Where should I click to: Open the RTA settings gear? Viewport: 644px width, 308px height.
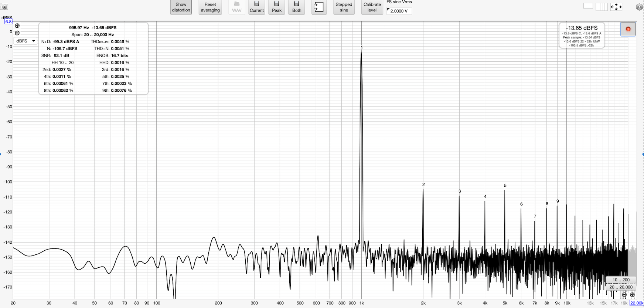[640, 7]
